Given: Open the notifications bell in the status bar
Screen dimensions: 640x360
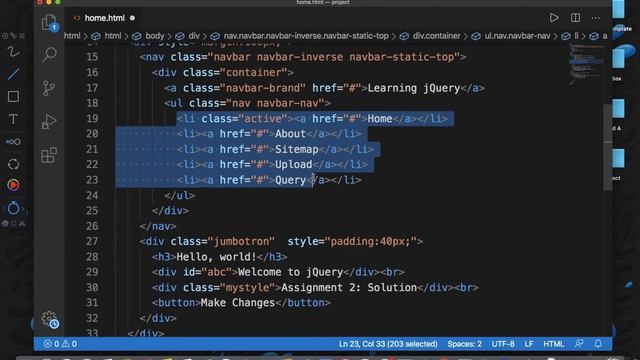Looking at the screenshot, I should 598,344.
